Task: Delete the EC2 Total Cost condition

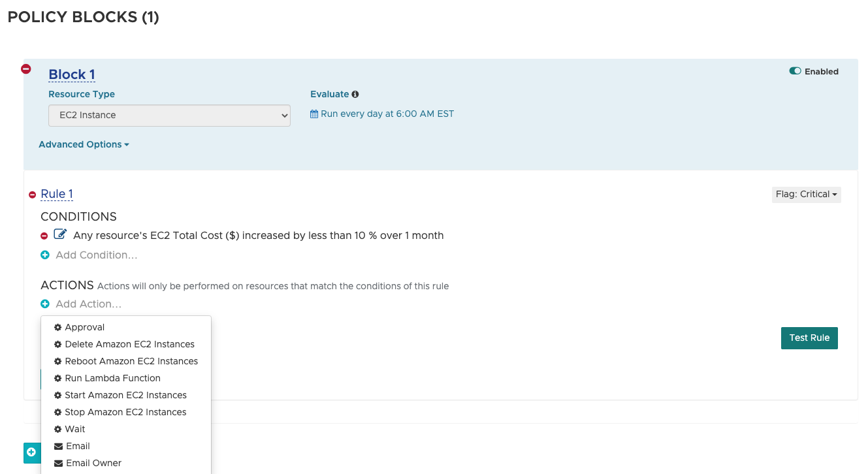Action: (x=44, y=236)
